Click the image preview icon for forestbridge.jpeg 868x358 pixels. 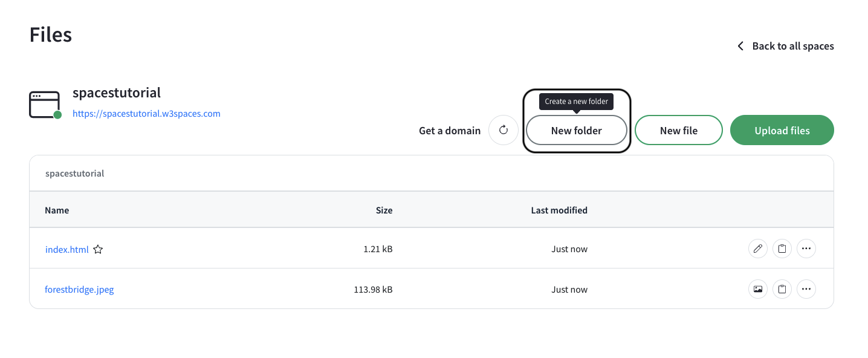pyautogui.click(x=758, y=289)
